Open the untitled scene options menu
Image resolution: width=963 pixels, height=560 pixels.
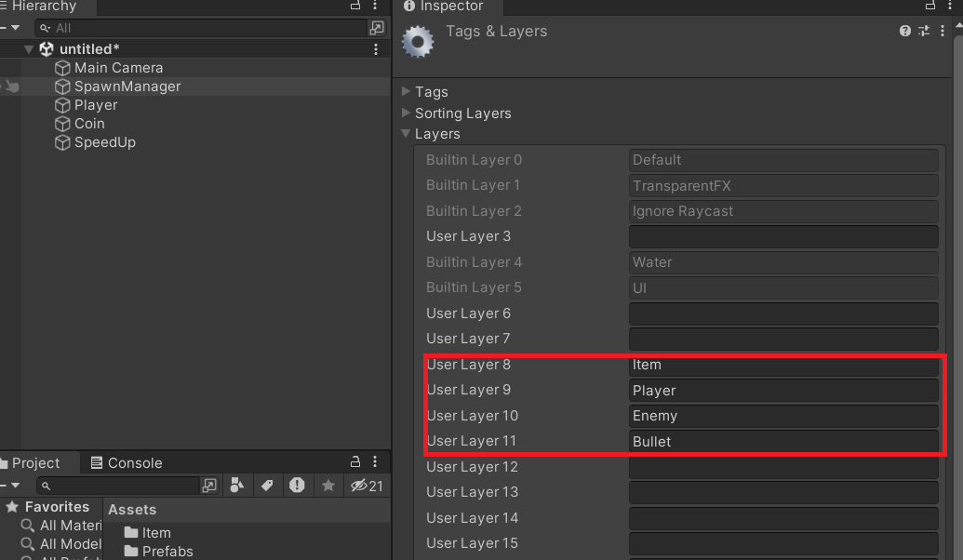click(376, 49)
